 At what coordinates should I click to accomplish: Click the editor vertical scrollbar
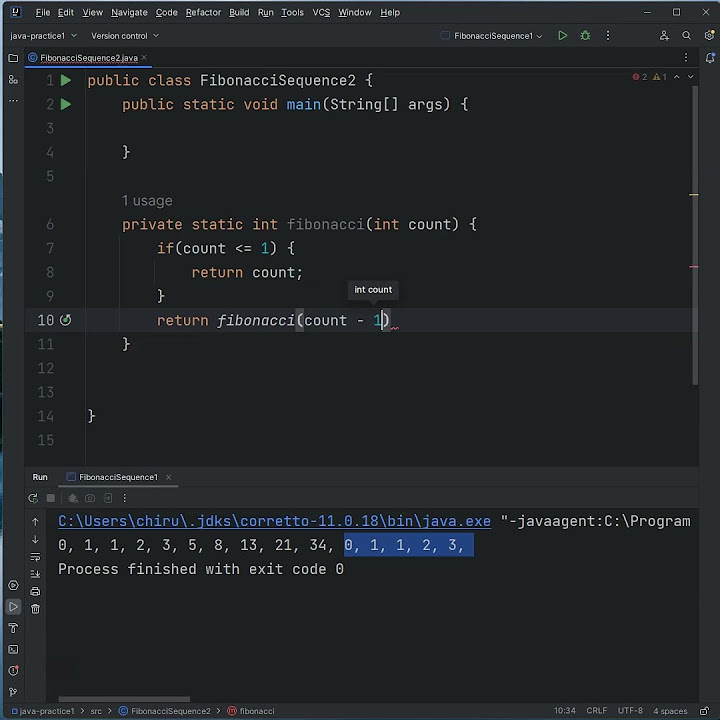click(x=695, y=235)
